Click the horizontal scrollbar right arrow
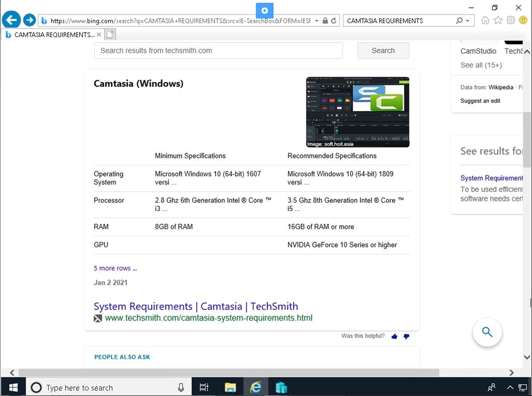 pyautogui.click(x=512, y=373)
